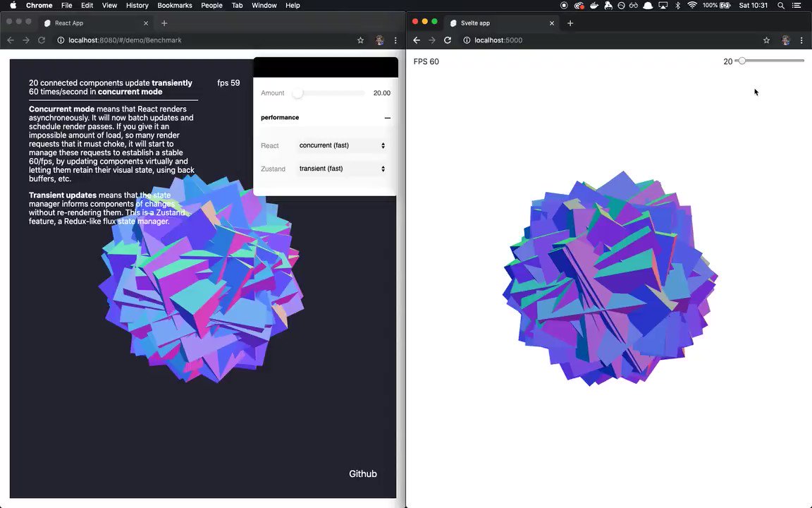Click the Amount slider handle in React panel
This screenshot has height=508, width=812.
[x=297, y=93]
